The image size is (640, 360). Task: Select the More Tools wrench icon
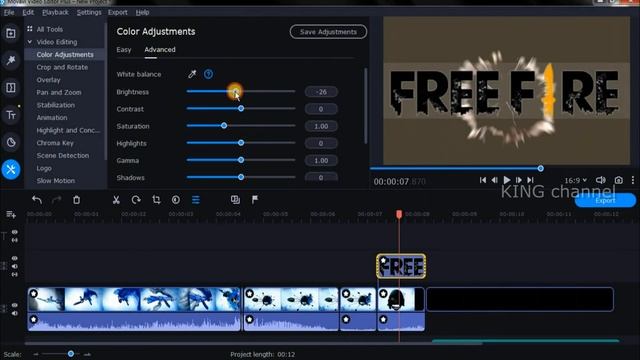coord(11,169)
